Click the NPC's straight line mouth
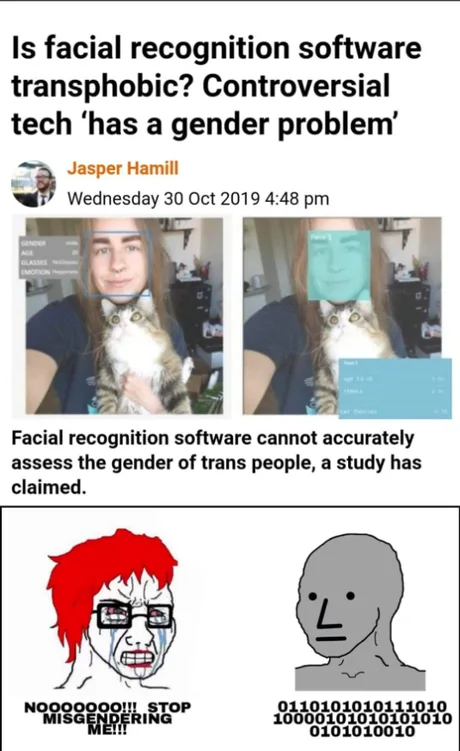This screenshot has height=751, width=460. (330, 639)
